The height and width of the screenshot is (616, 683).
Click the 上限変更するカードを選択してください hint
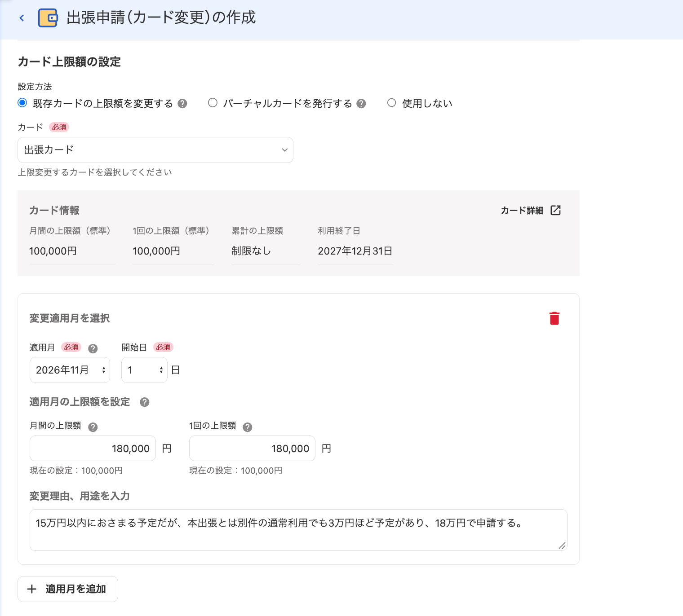click(95, 172)
